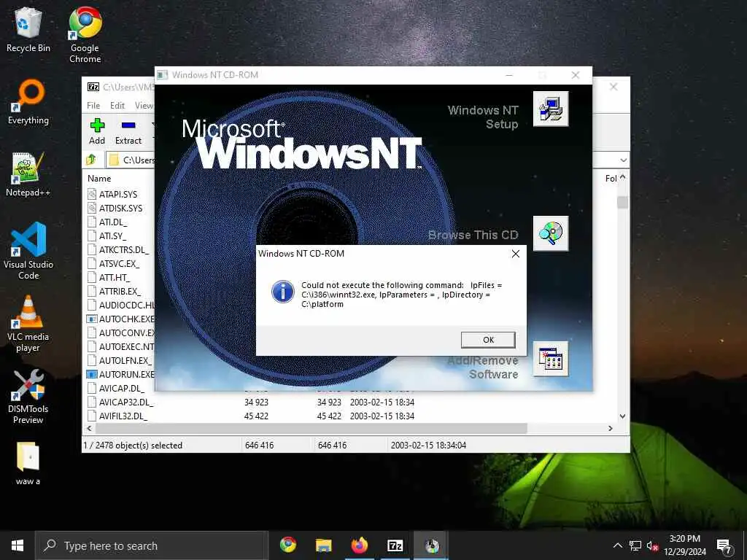Click the ATAPI.SYS file icon
This screenshot has width=747, height=560.
coord(92,194)
